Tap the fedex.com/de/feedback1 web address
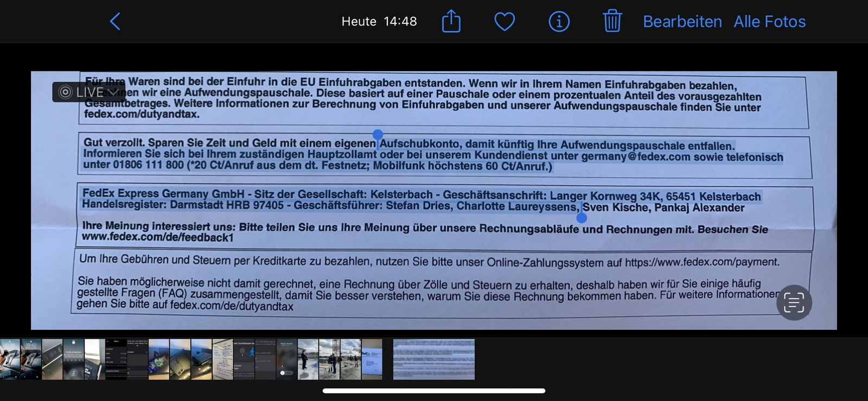 [157, 237]
